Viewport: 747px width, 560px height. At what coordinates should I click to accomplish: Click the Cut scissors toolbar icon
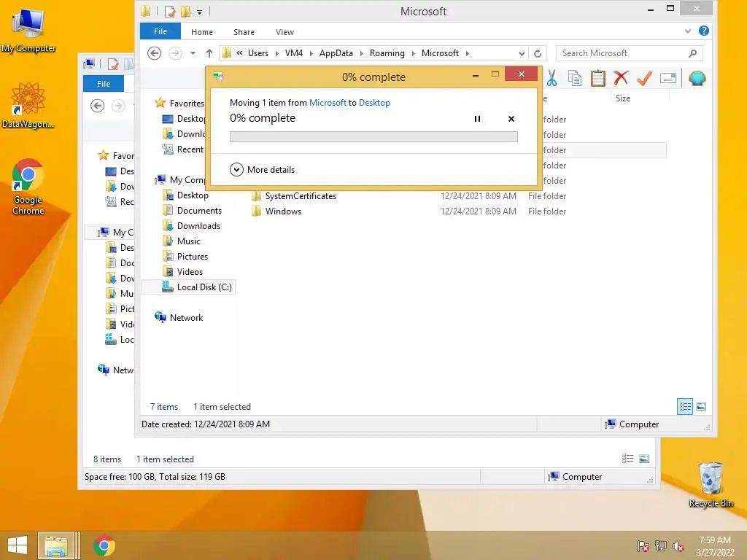551,78
